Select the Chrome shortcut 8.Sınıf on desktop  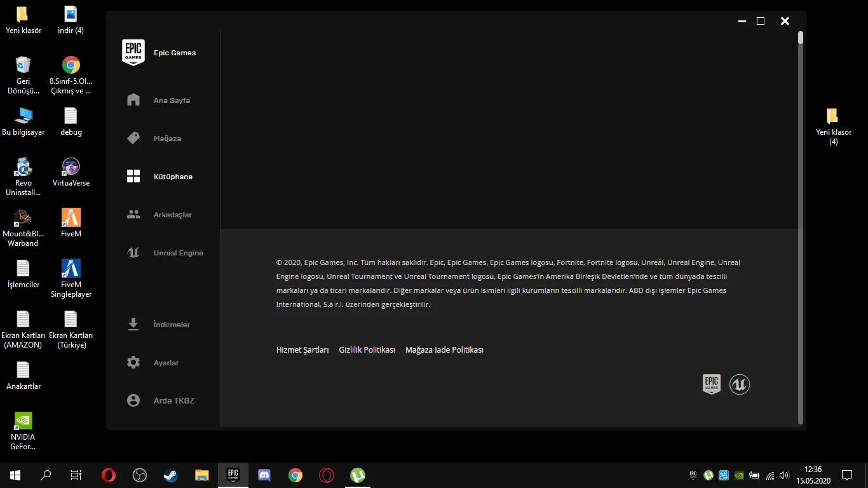[71, 76]
